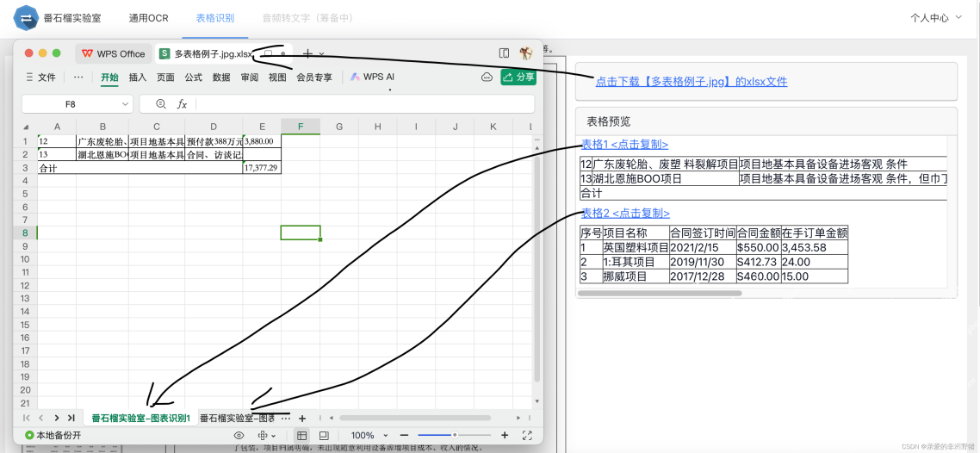
Task: Zoom out with the minus button
Action: (405, 435)
